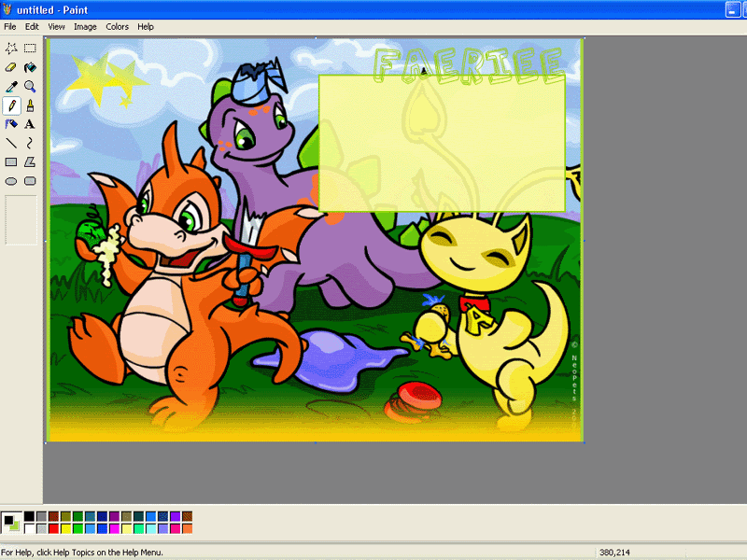The width and height of the screenshot is (747, 560).
Task: Pick the white color swatch
Action: click(x=30, y=528)
